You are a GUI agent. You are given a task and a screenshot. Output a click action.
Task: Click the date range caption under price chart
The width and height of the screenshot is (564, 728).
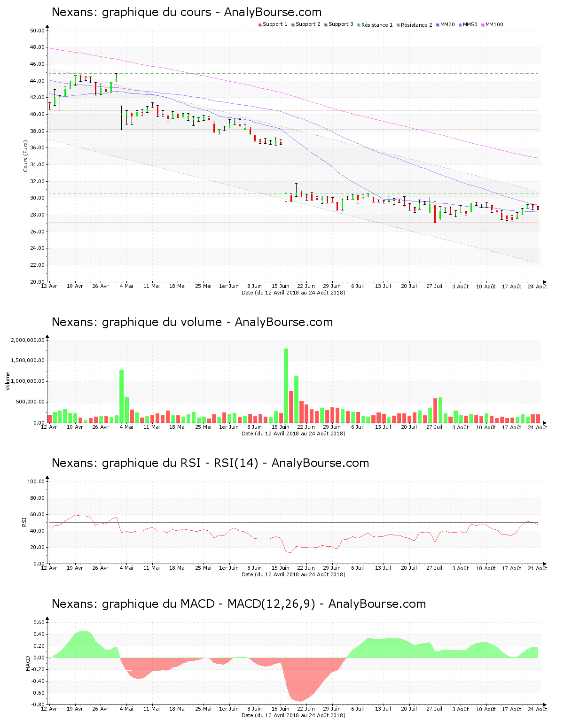pos(293,293)
